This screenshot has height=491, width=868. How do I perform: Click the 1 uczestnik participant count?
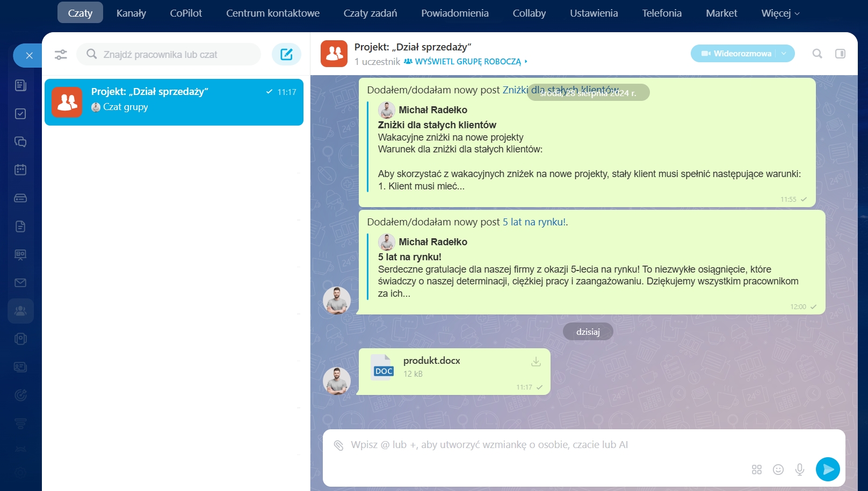tap(377, 62)
